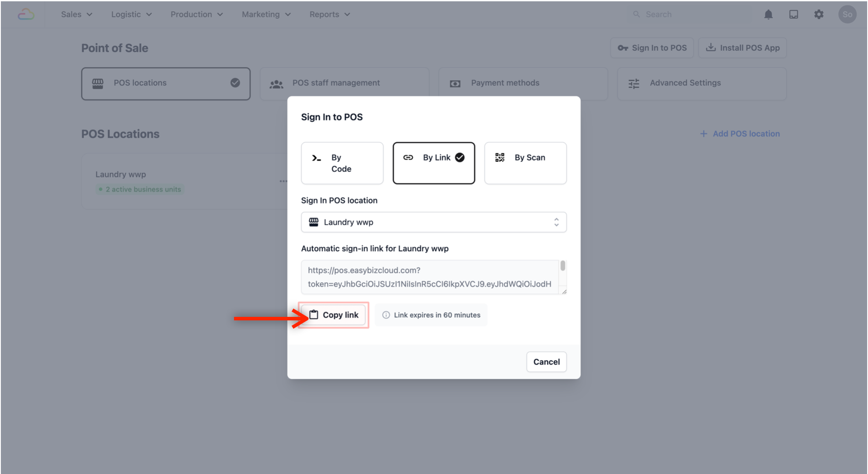Select By Code sign-in option
This screenshot has height=474, width=868.
coord(342,163)
